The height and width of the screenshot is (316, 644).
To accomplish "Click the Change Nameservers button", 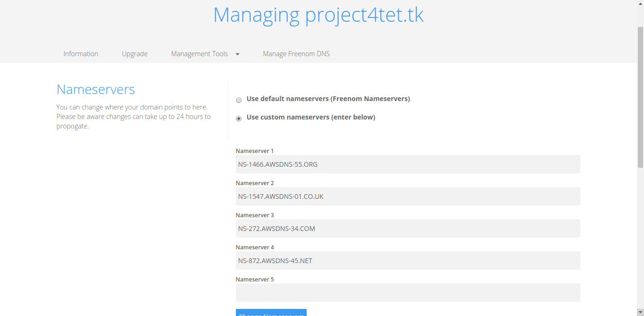I will coord(271,313).
